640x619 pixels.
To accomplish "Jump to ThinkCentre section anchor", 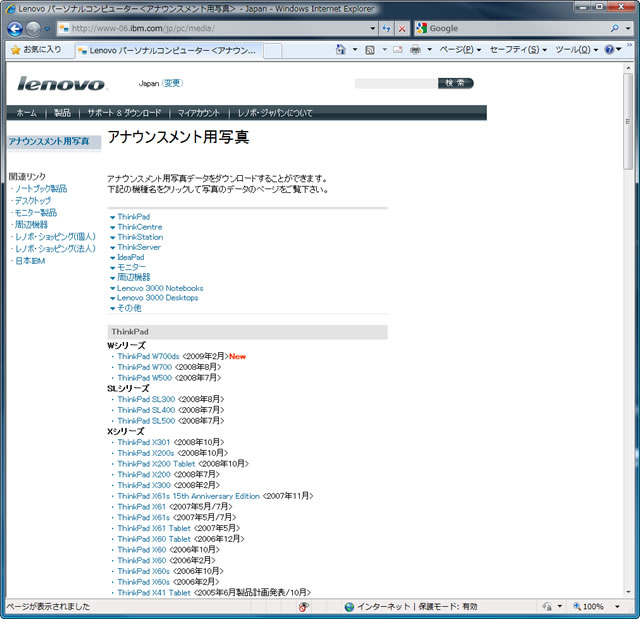I will 140,227.
